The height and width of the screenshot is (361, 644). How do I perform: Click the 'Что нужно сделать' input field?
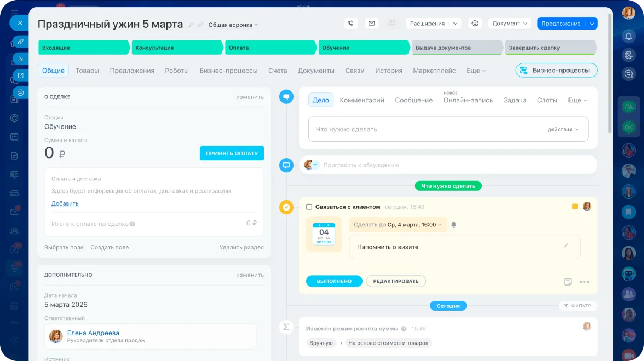(x=427, y=130)
